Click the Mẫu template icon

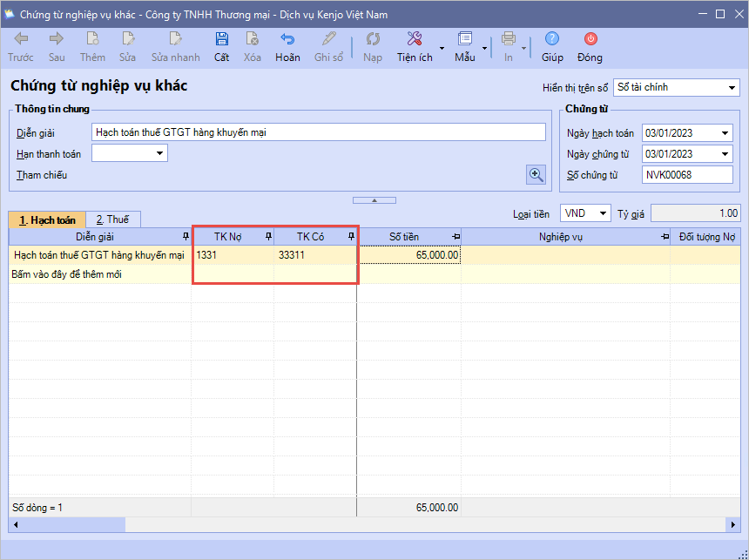[465, 39]
